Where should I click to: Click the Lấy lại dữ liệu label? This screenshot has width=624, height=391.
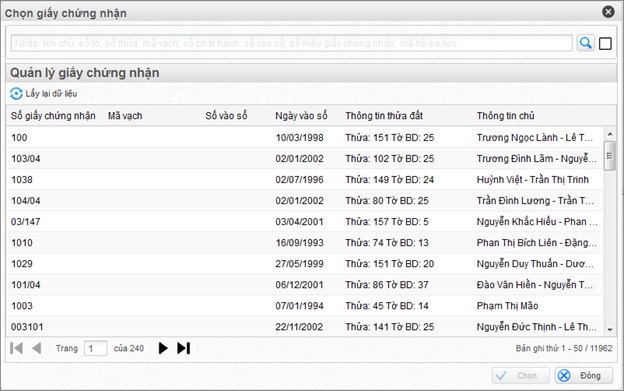[51, 94]
